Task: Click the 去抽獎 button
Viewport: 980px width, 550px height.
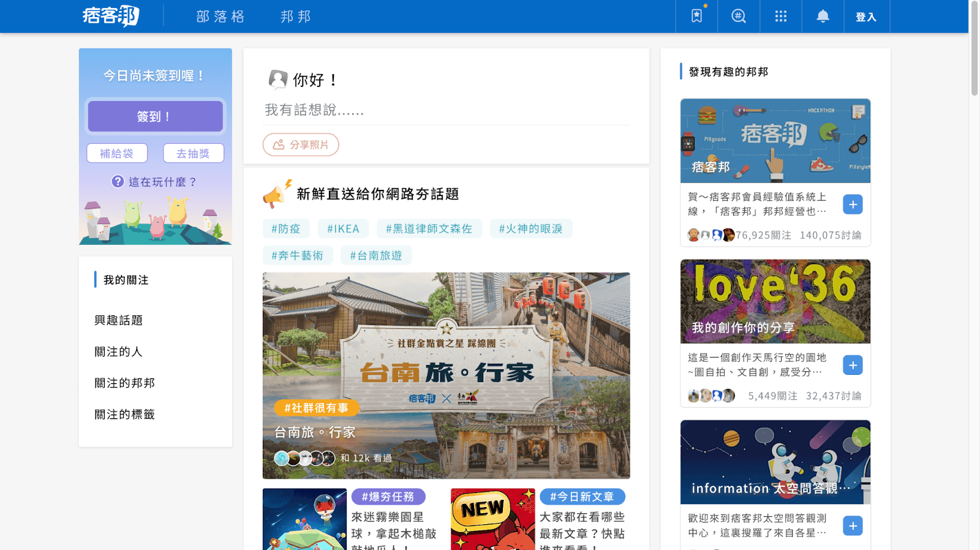Action: click(194, 153)
